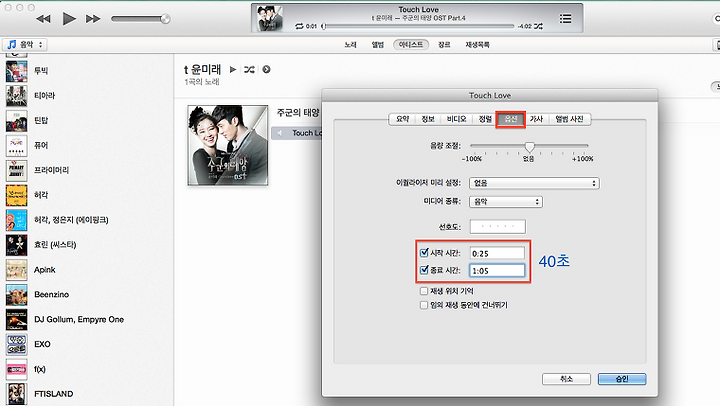Click the 음량 조절 volume adjustment slider
Image resolution: width=720 pixels, height=406 pixels.
pos(529,147)
